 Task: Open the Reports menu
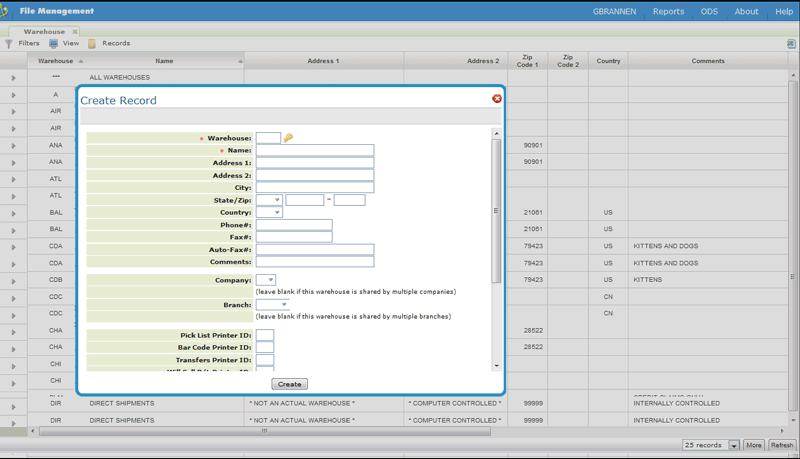pyautogui.click(x=668, y=12)
